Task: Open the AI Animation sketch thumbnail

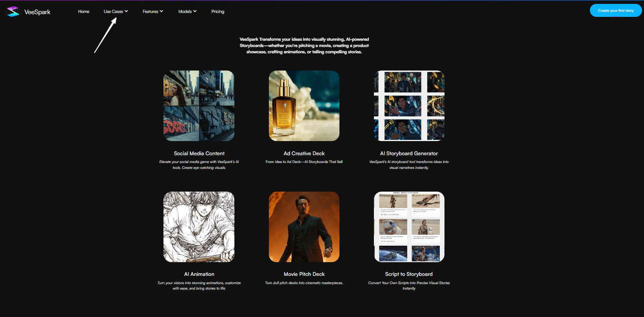Action: (x=199, y=227)
